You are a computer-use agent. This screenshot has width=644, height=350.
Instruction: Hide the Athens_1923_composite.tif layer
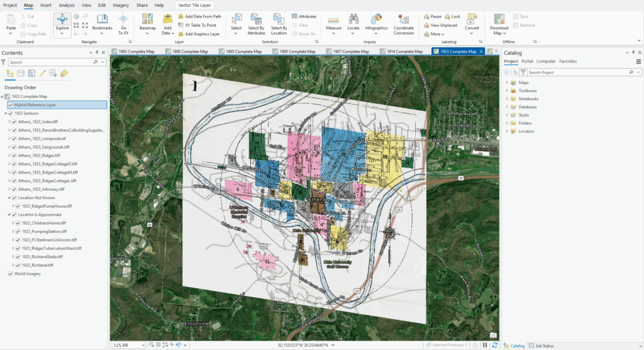[14, 138]
